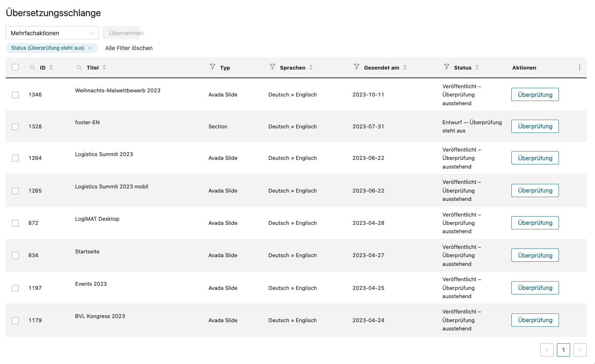Click the LogiMAT Desktop title
The height and width of the screenshot is (364, 595).
(97, 219)
